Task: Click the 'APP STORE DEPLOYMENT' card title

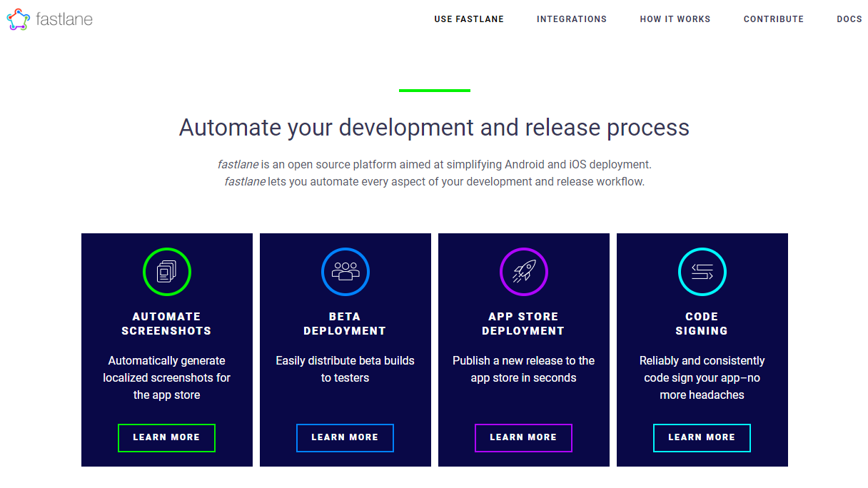Action: tap(524, 324)
